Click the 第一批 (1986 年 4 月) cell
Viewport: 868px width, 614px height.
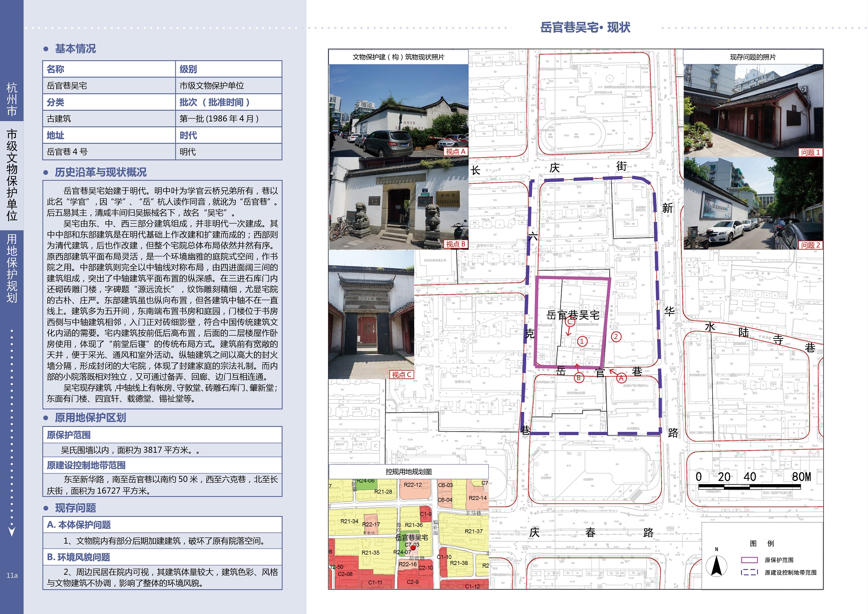[x=229, y=119]
